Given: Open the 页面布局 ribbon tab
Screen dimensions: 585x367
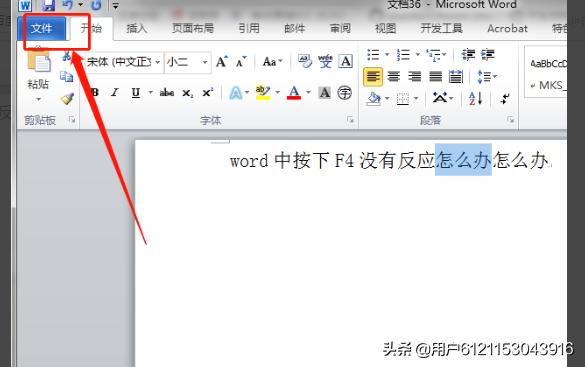Looking at the screenshot, I should click(x=193, y=28).
